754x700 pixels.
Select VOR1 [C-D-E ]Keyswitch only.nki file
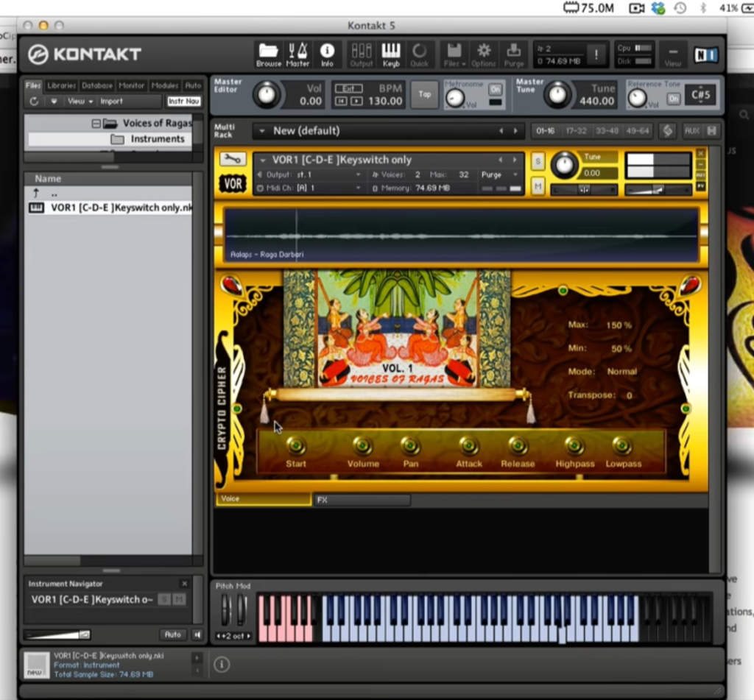pyautogui.click(x=110, y=208)
